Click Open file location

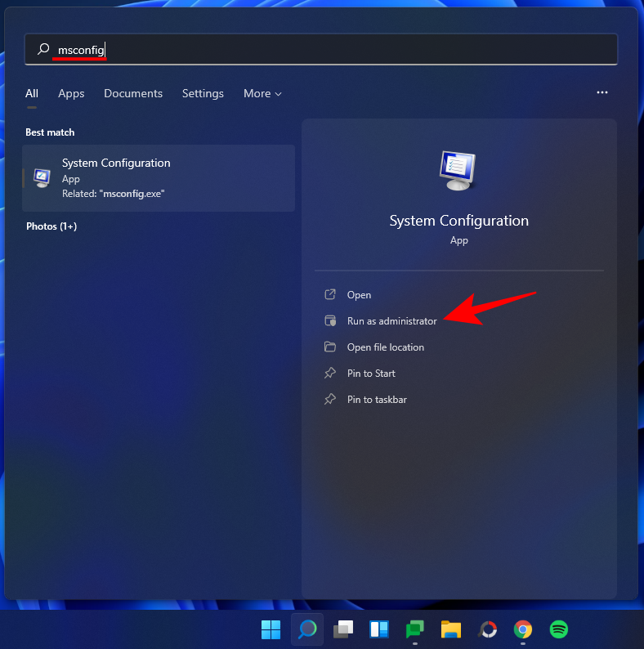[385, 347]
